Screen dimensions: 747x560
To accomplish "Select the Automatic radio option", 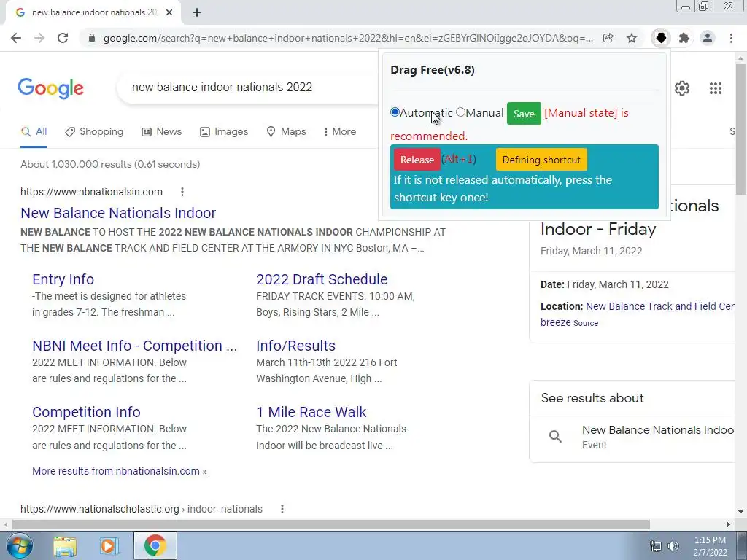I will (395, 112).
